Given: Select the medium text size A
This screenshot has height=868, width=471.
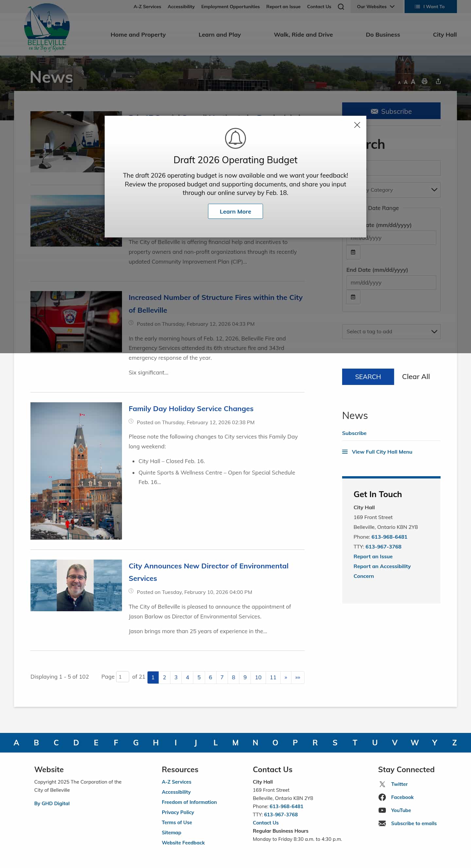Looking at the screenshot, I should click(x=406, y=82).
